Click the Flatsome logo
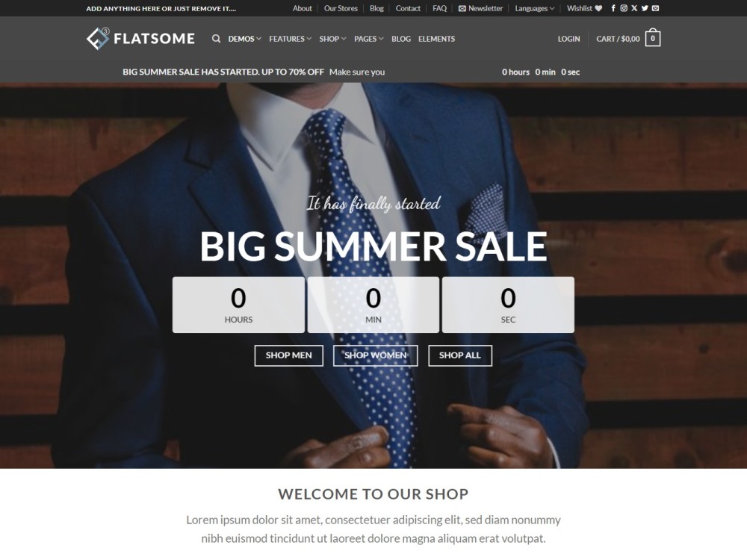 (x=140, y=39)
